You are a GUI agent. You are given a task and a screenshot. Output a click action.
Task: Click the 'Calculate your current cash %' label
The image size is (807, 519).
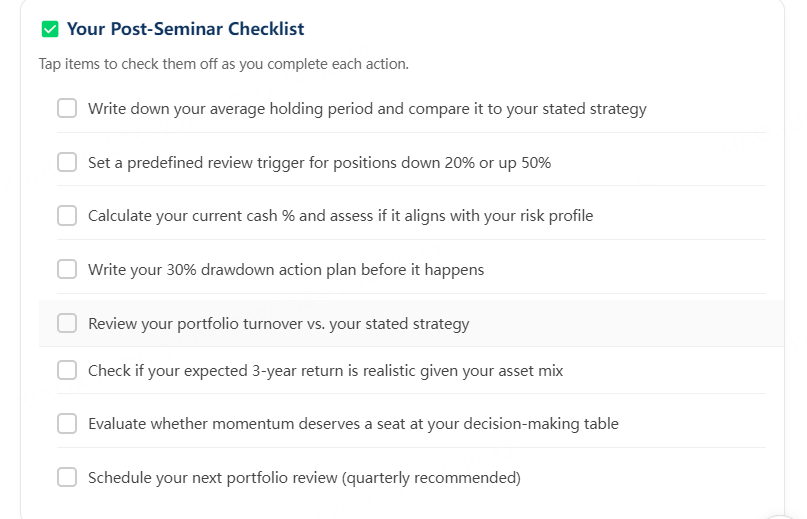(340, 216)
